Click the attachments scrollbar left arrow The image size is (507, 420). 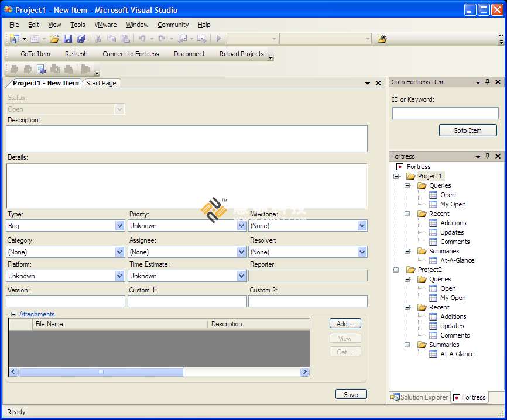coord(13,372)
